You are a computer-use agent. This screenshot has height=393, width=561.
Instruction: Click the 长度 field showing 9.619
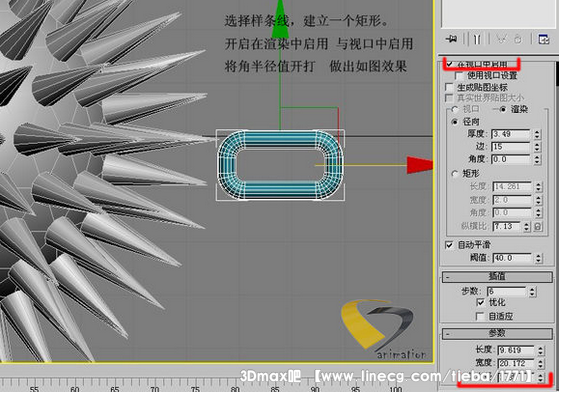click(515, 350)
